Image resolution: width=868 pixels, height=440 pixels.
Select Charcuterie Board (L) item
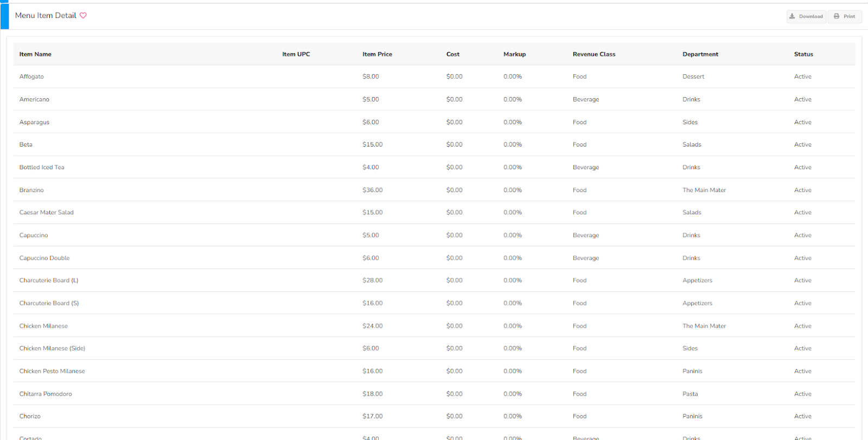tap(49, 280)
